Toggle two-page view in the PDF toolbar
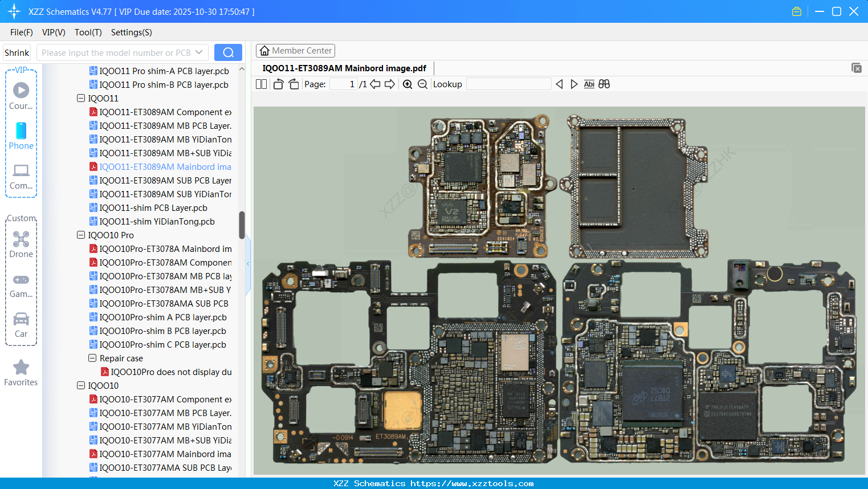This screenshot has height=489, width=868. (260, 84)
